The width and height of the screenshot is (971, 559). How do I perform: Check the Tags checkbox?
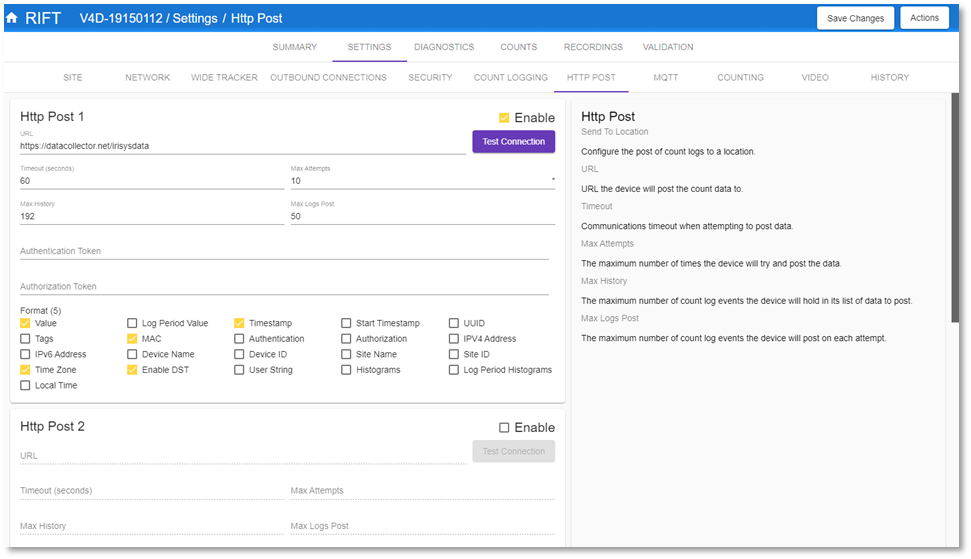25,339
